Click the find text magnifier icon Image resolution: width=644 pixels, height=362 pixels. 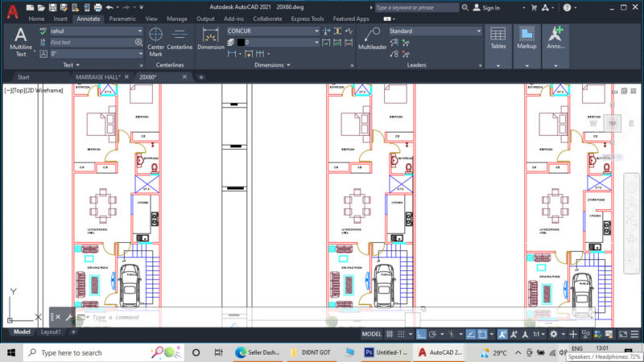tap(138, 43)
